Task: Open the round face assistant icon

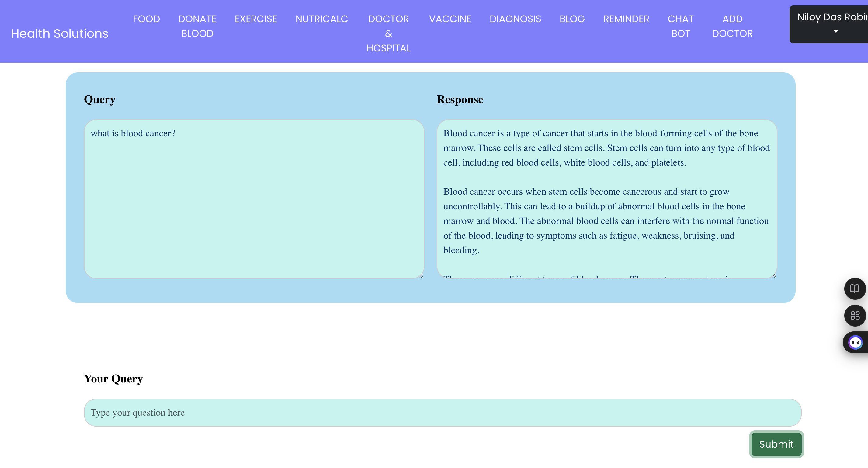Action: click(x=855, y=343)
